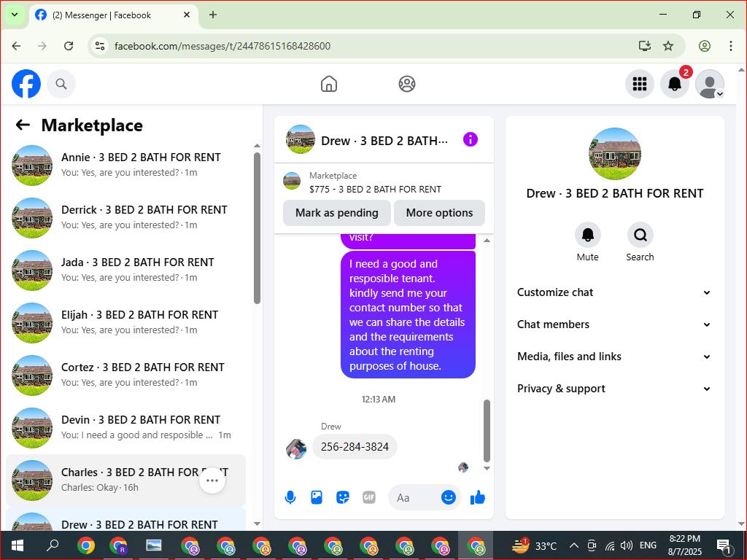Click Drew's listing thumbnail in right panel
The height and width of the screenshot is (560, 747).
tap(614, 154)
